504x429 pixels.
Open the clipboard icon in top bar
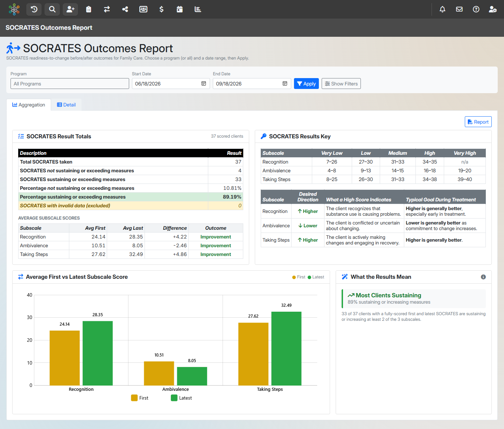pyautogui.click(x=89, y=9)
